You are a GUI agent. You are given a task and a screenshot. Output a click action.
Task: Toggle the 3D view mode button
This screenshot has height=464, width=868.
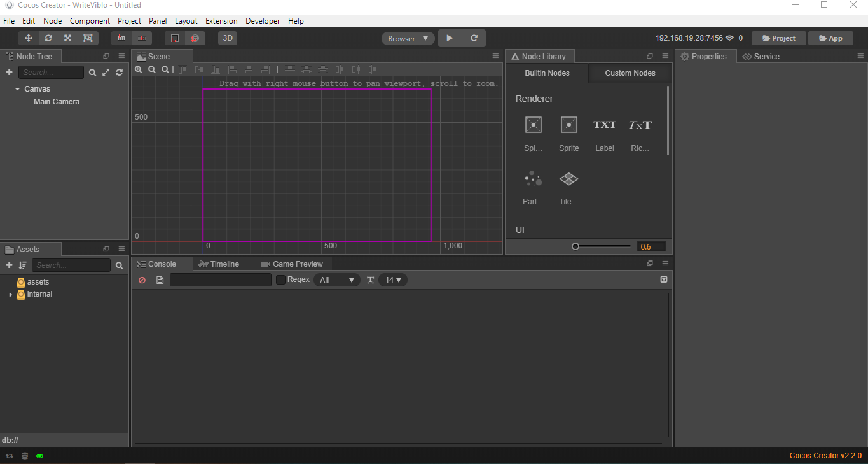point(228,38)
